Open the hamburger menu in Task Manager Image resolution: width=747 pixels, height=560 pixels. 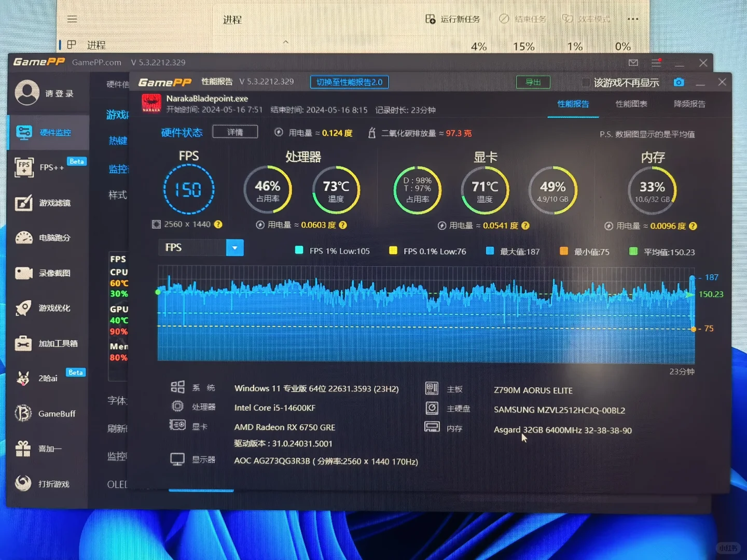tap(72, 19)
